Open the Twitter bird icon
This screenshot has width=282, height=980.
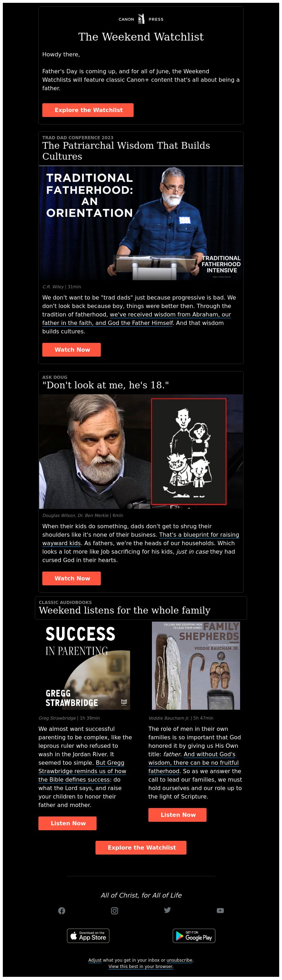167,910
